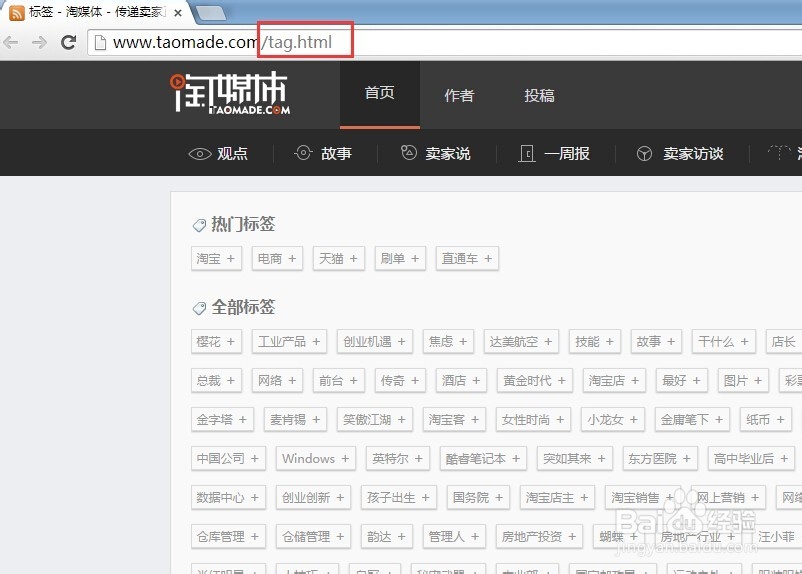Select the hot tag 刷单
The width and height of the screenshot is (802, 574).
pos(400,258)
